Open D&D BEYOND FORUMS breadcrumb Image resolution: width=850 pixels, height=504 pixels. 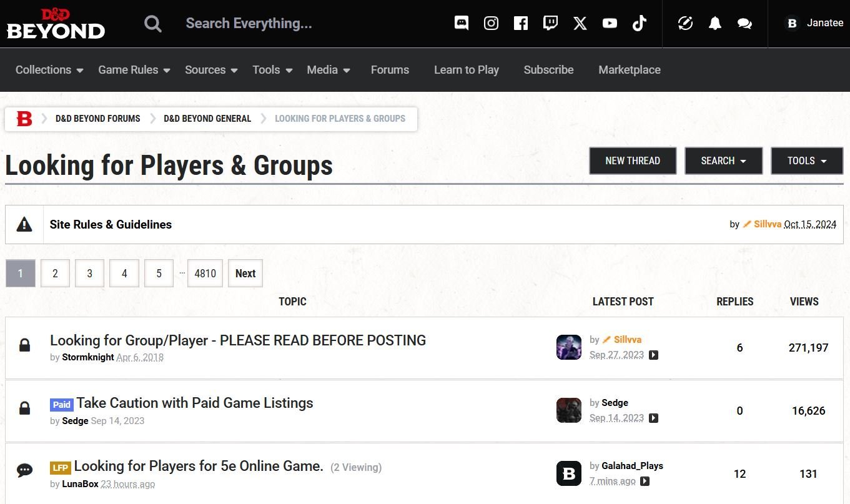pos(98,119)
